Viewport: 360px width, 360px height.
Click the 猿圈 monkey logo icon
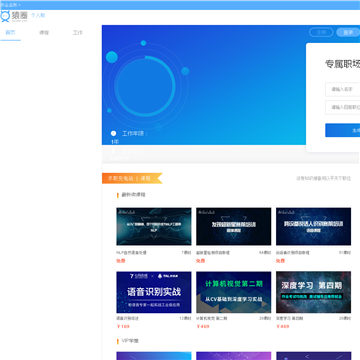(x=5, y=16)
